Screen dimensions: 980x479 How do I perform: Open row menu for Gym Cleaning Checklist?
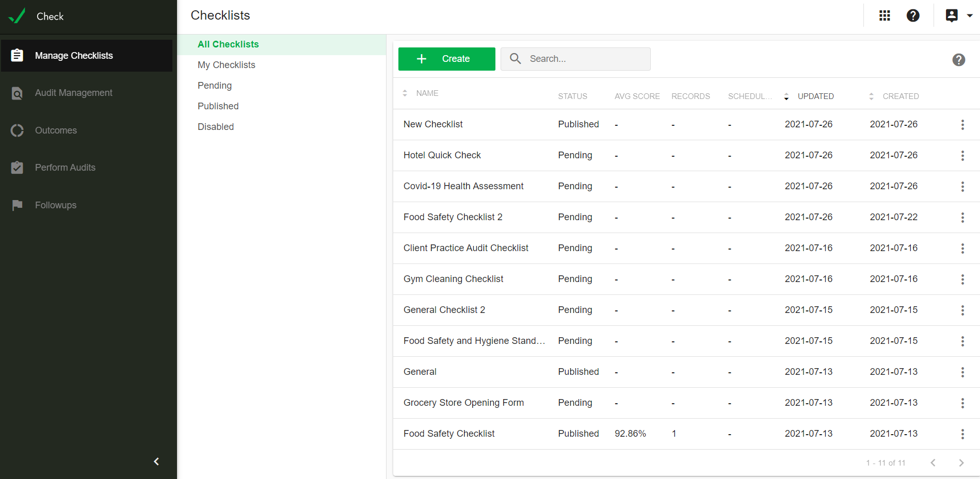point(962,279)
